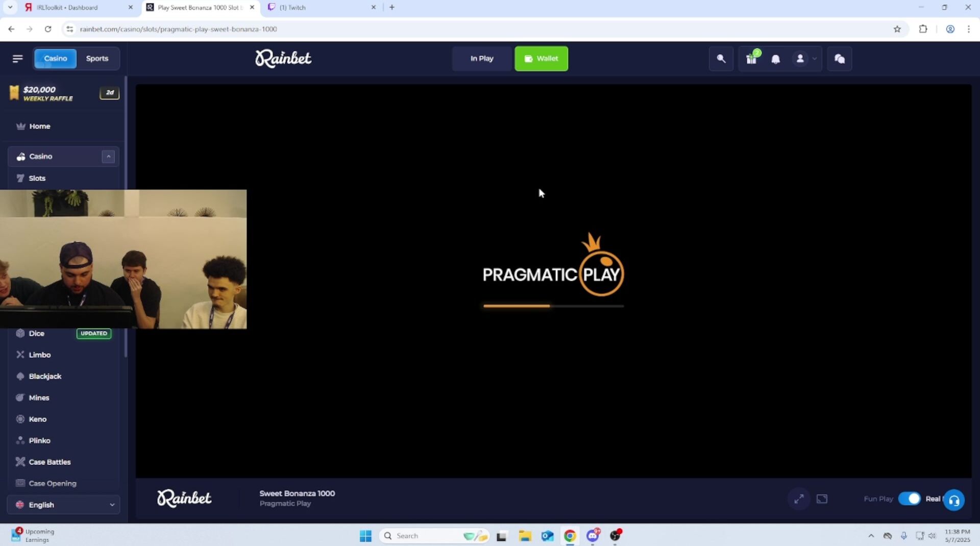Expand the profile dropdown arrow
This screenshot has height=546, width=980.
tap(815, 59)
